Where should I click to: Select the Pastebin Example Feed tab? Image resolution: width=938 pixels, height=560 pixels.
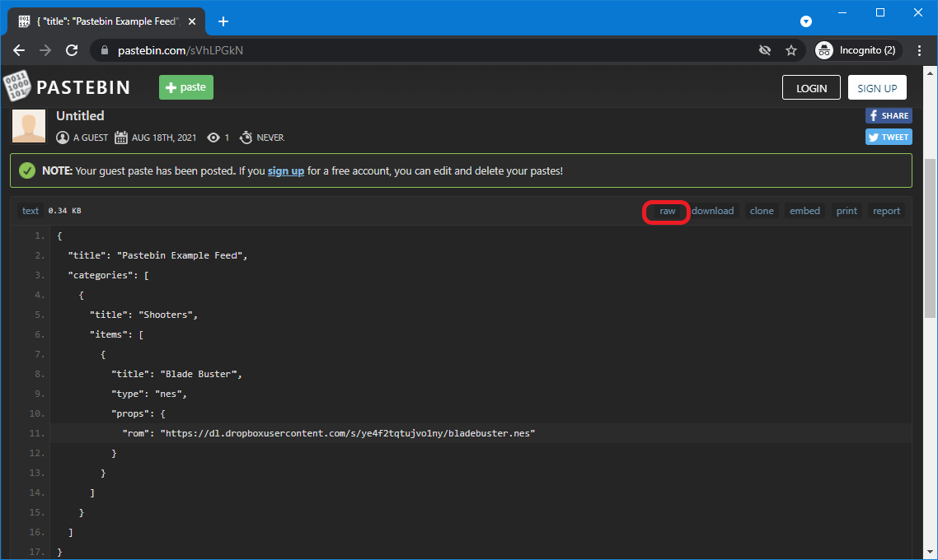tap(106, 21)
